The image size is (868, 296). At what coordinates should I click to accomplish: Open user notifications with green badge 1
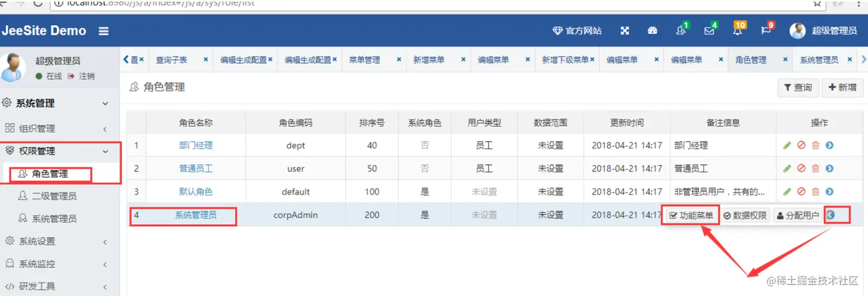click(x=682, y=30)
